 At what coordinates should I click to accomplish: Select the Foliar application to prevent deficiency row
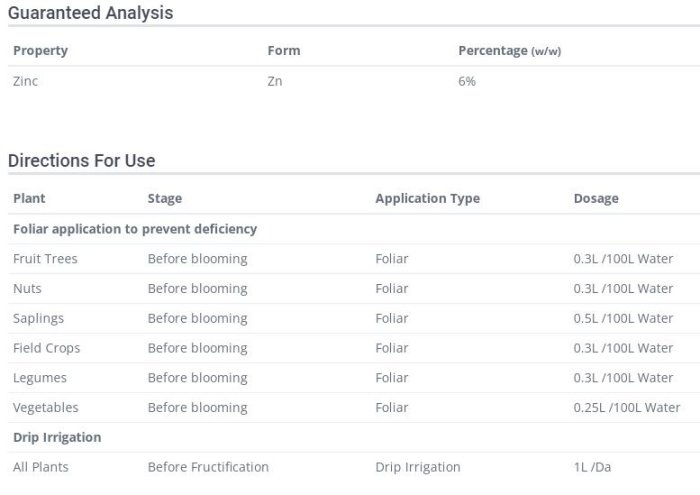click(135, 229)
